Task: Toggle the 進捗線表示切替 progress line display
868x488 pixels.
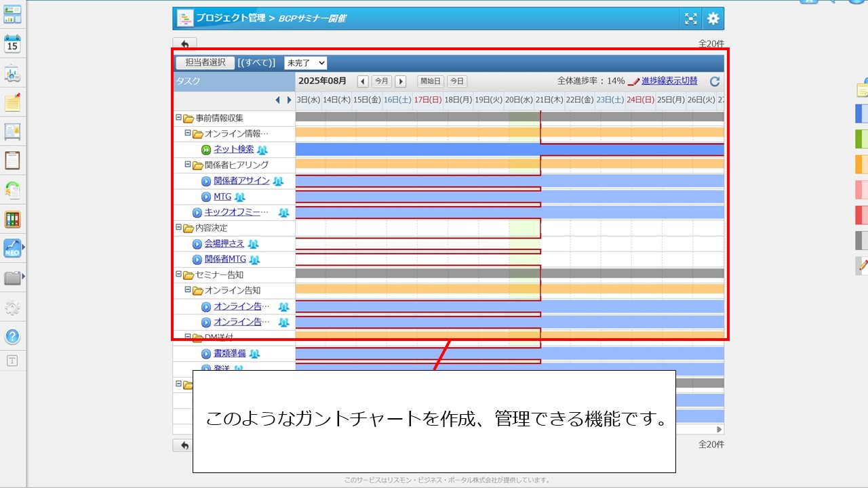Action: (x=669, y=81)
